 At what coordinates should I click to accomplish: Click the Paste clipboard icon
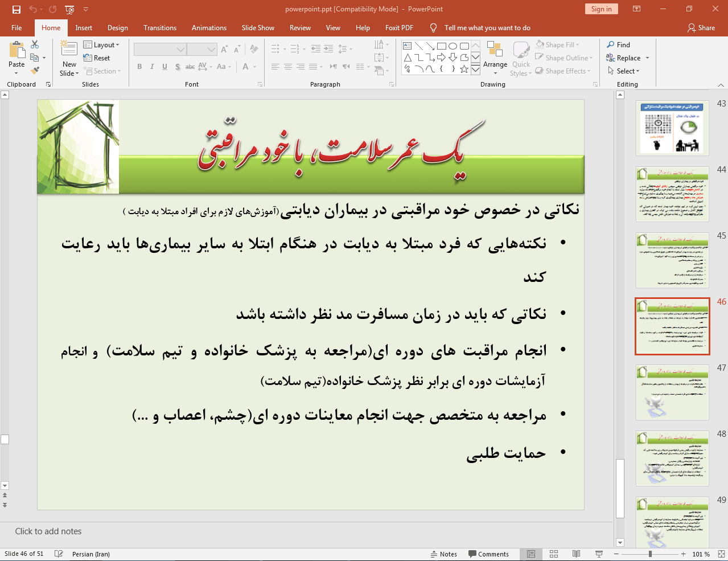[17, 50]
